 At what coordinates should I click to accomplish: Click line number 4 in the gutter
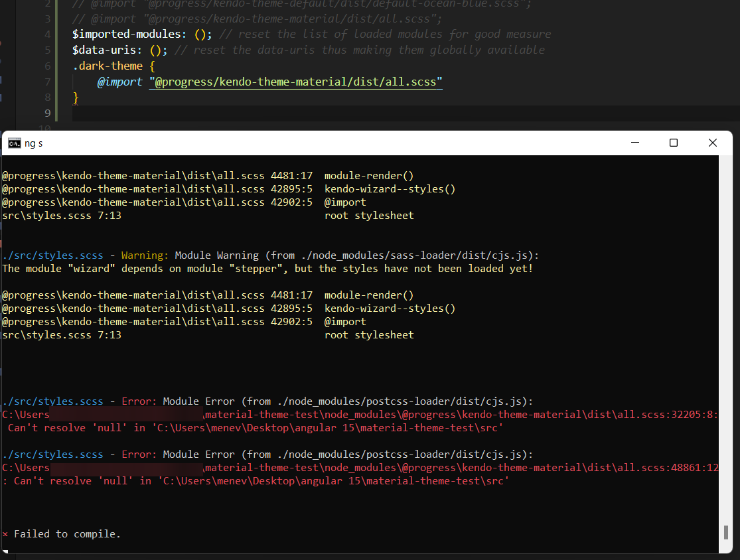(x=47, y=33)
